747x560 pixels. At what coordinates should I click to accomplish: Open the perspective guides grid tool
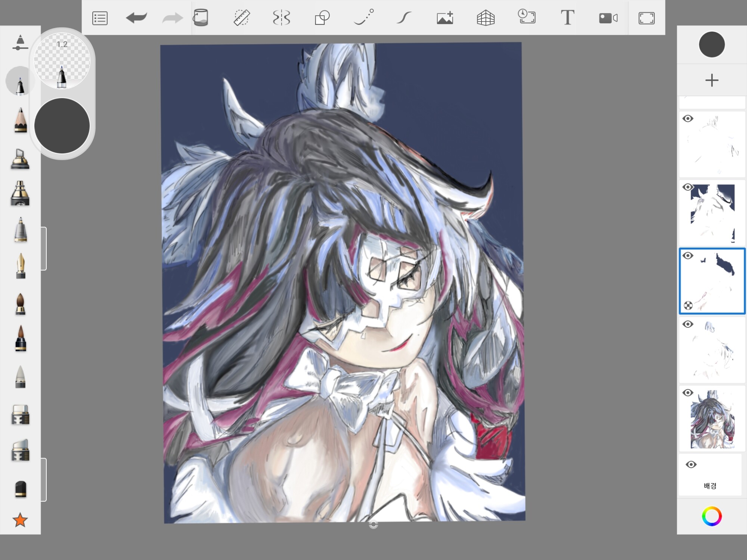[486, 18]
